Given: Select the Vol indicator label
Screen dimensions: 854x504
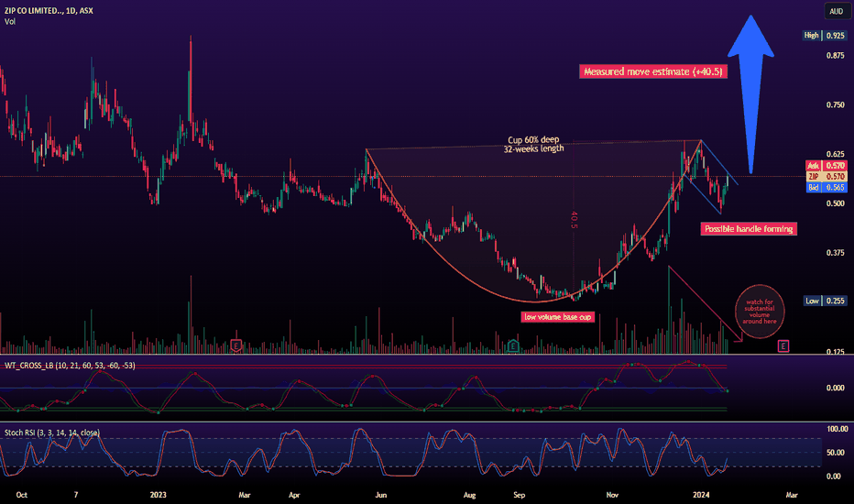Looking at the screenshot, I should tap(10, 22).
